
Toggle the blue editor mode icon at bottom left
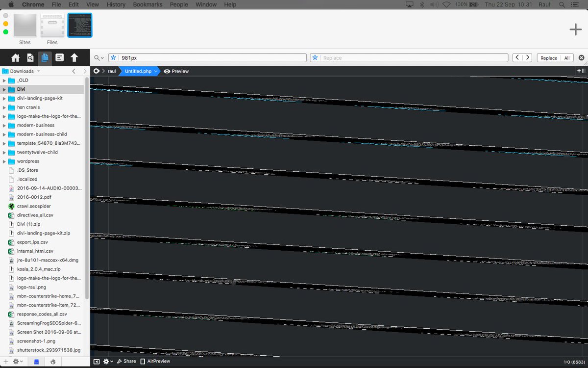pos(36,361)
